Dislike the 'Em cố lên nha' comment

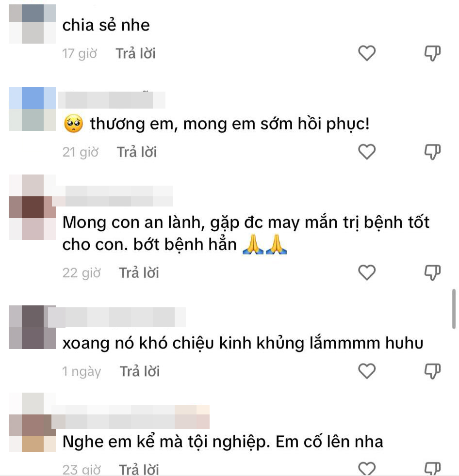[x=432, y=468]
